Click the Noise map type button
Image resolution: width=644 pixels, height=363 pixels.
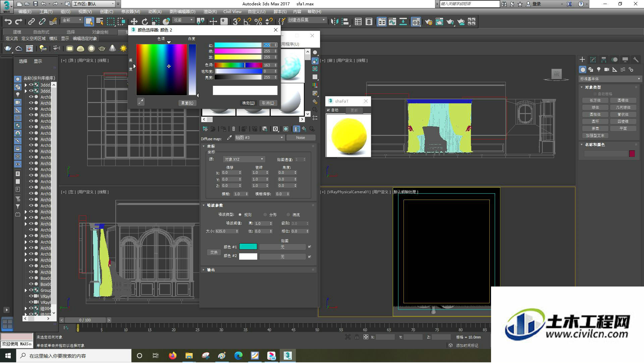301,138
